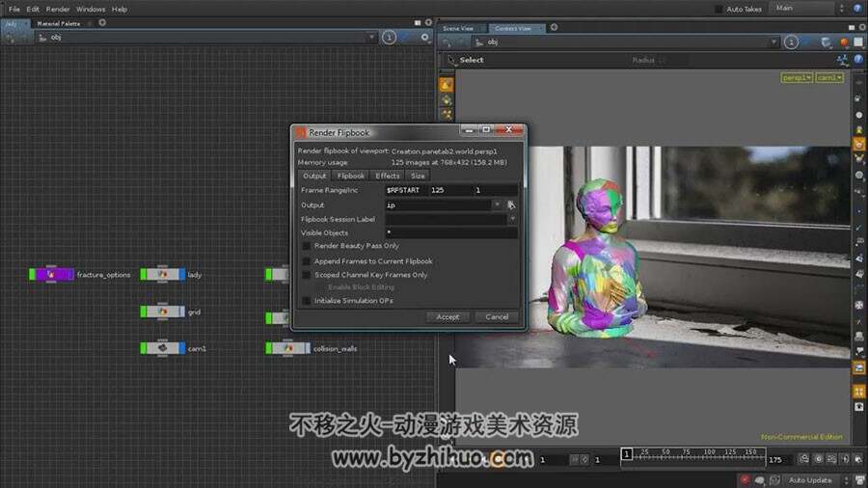Select the fracture_options node
Screen dimensions: 868x488
point(51,275)
